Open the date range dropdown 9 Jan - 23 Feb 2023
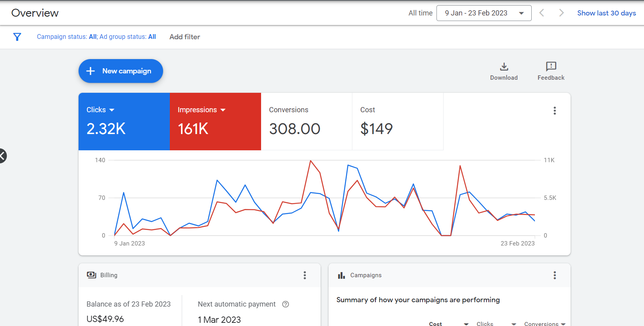Image resolution: width=644 pixels, height=326 pixels. tap(484, 13)
